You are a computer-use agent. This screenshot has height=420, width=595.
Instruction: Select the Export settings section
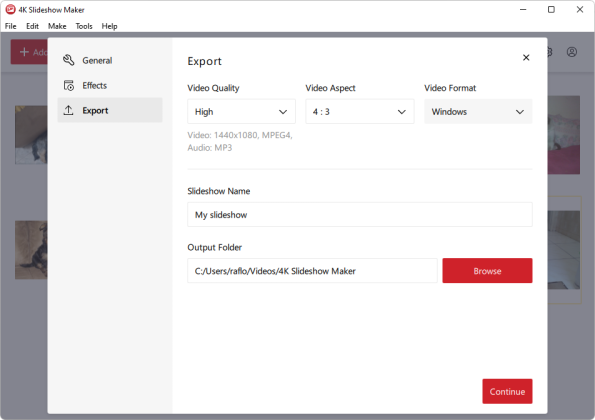pyautogui.click(x=110, y=110)
